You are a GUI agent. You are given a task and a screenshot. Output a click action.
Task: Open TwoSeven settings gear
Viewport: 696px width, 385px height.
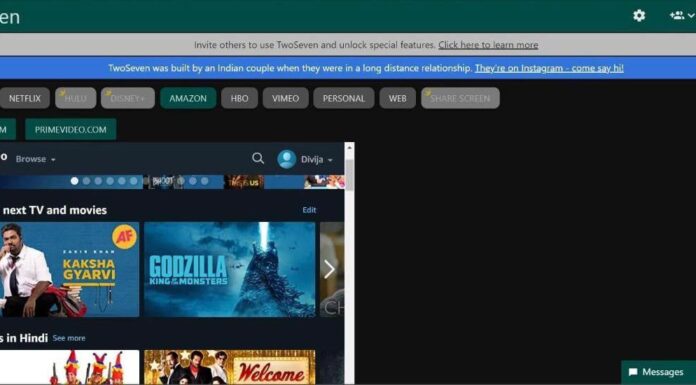coord(639,16)
